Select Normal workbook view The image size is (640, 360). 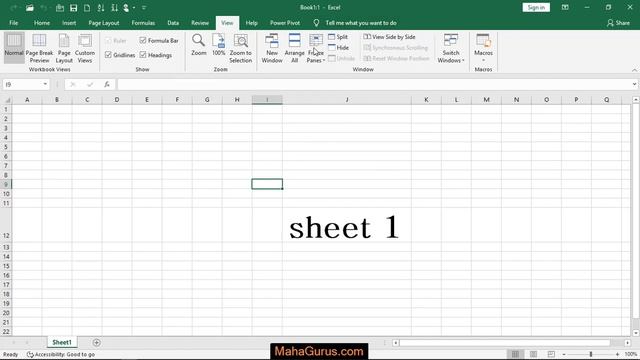[14, 48]
